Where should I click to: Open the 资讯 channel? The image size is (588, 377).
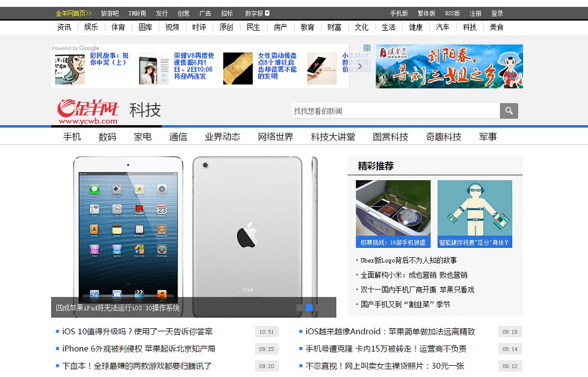pyautogui.click(x=64, y=27)
